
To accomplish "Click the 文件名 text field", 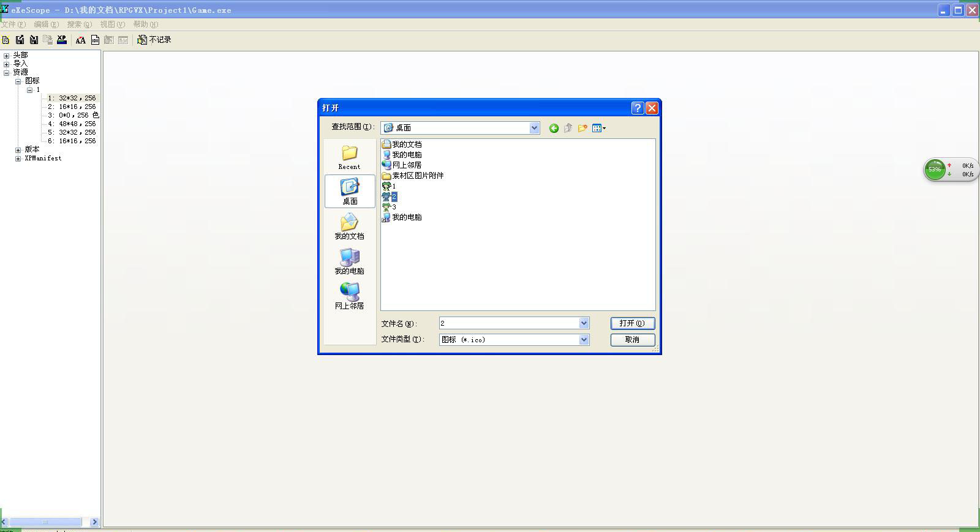I will coord(509,323).
